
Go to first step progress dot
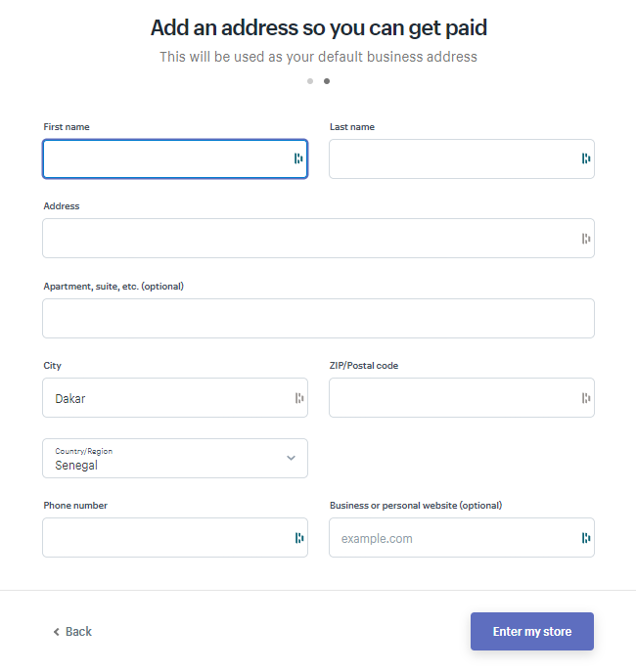310,81
